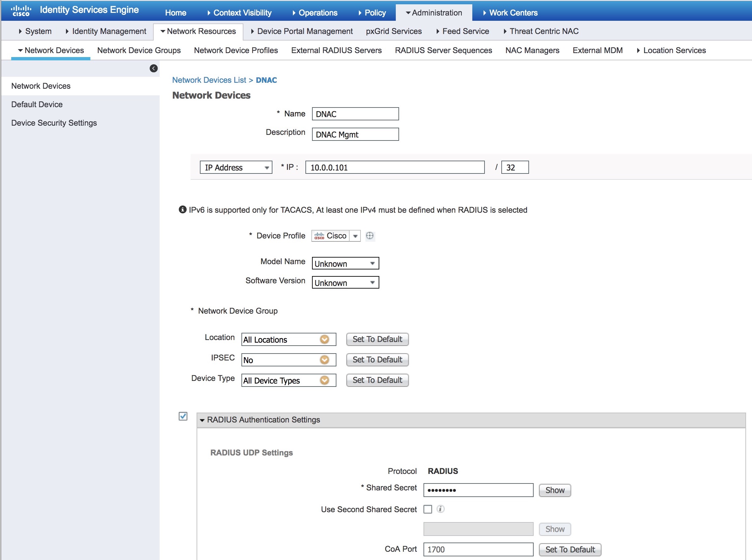Open Device Portal Management submenu
The image size is (752, 560).
click(x=302, y=31)
